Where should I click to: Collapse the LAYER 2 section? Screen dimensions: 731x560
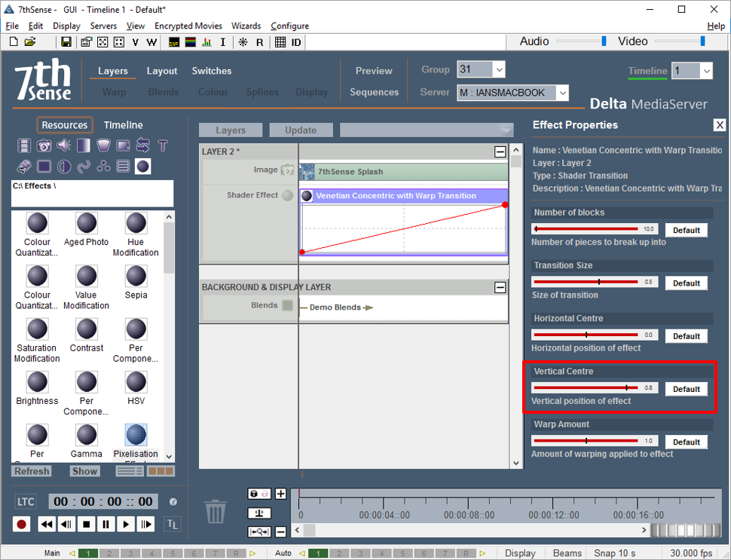[500, 151]
